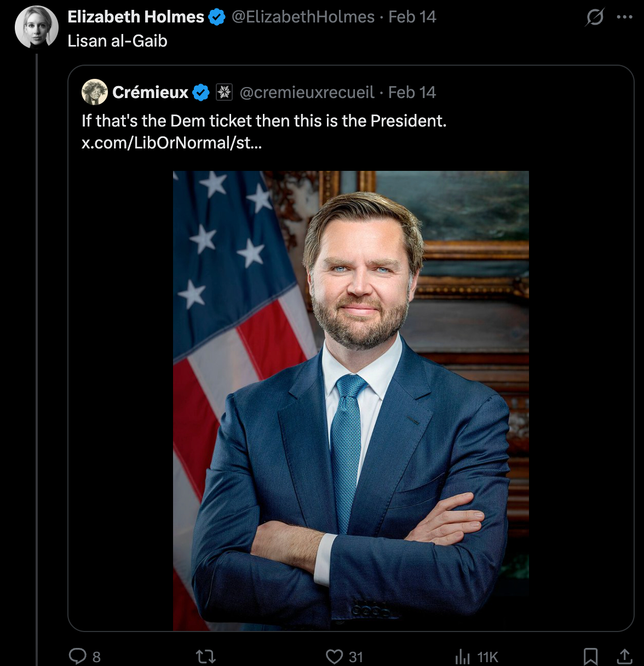Screen dimensions: 644x666
Task: Click the @ElizabethHolmes handle
Action: pyautogui.click(x=303, y=17)
